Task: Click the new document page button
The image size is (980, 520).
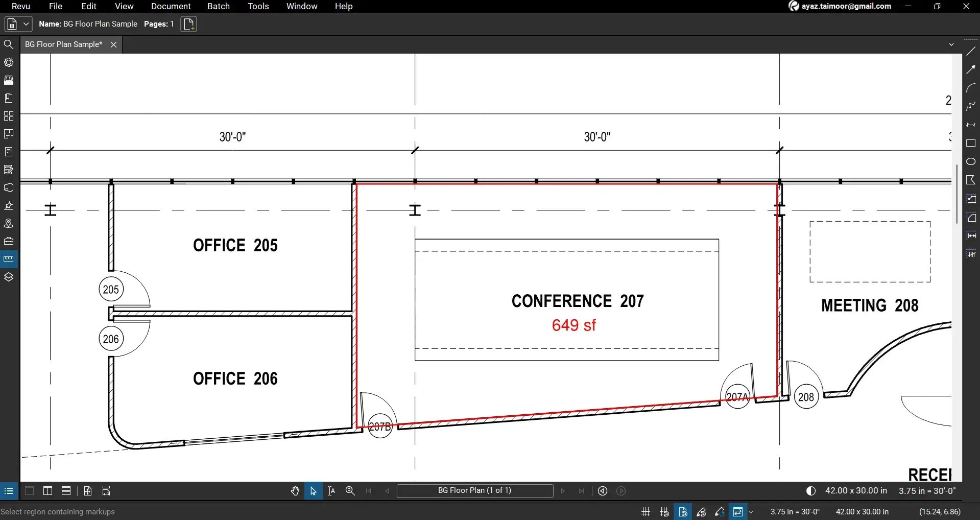Action: tap(189, 24)
